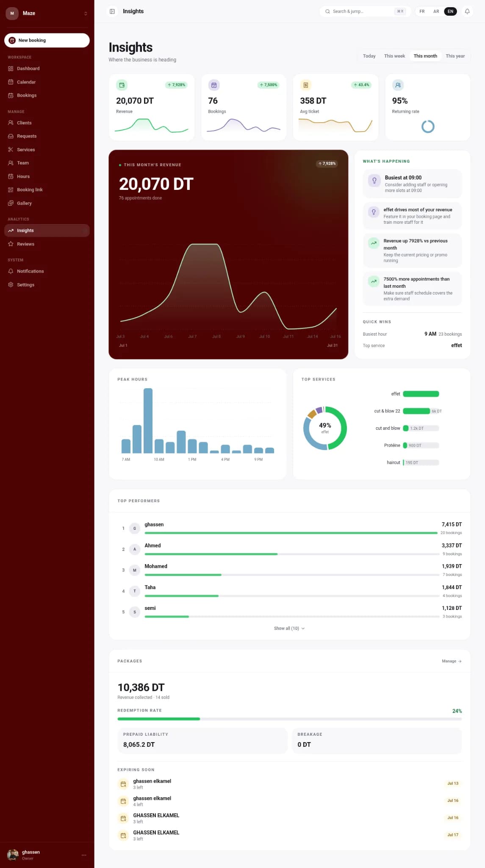This screenshot has height=868, width=485.
Task: Click the tallest peak hours bar
Action: (148, 421)
